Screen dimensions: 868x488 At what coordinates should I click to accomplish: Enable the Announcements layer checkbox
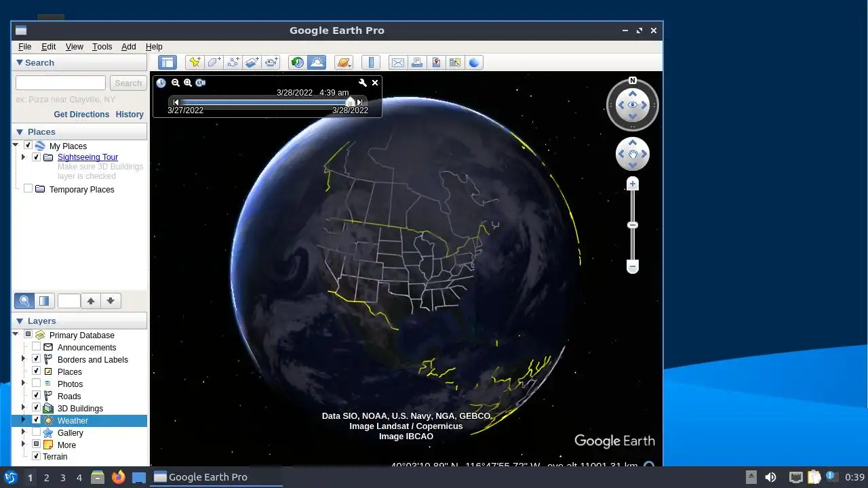pos(36,347)
